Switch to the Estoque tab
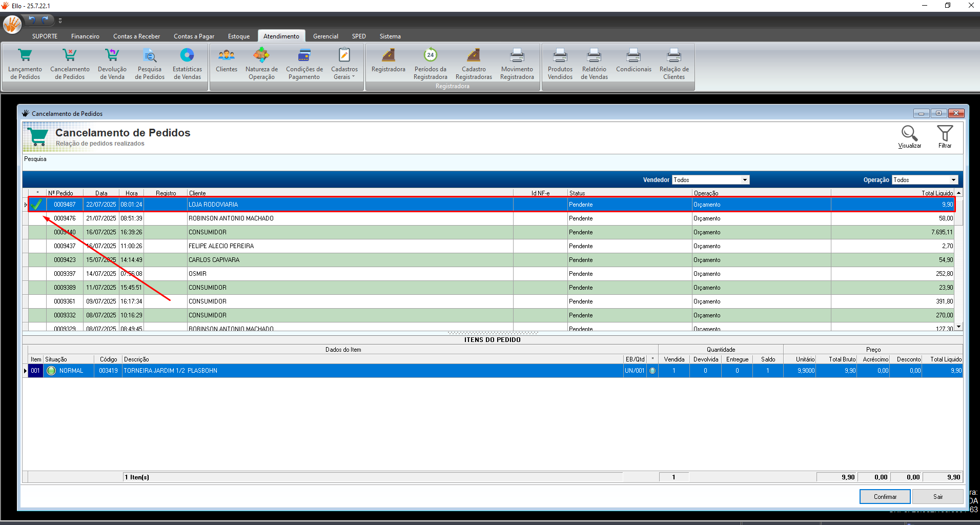980x525 pixels. point(239,36)
